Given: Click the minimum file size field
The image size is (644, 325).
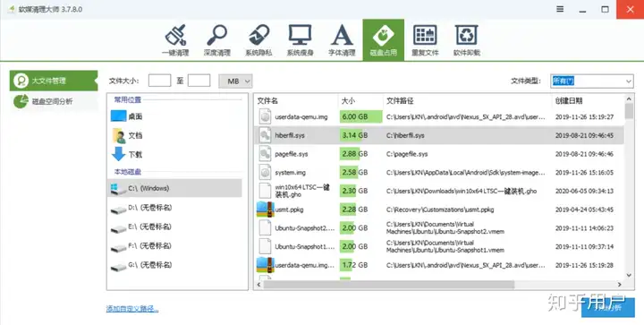Looking at the screenshot, I should [159, 81].
